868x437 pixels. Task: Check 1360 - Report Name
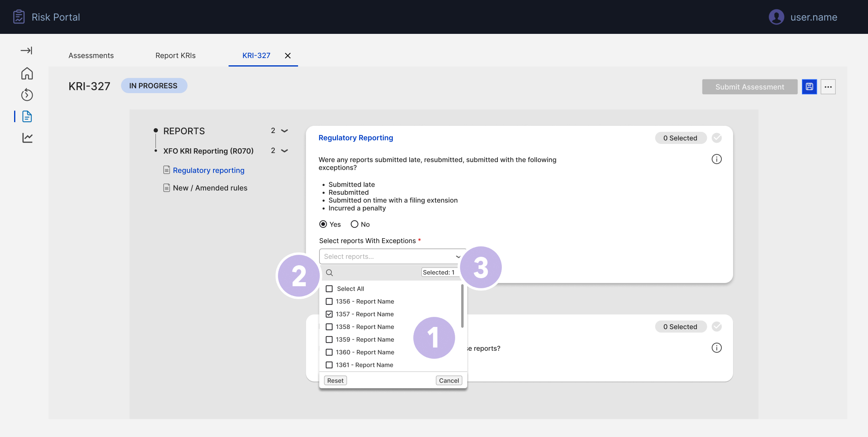click(329, 352)
